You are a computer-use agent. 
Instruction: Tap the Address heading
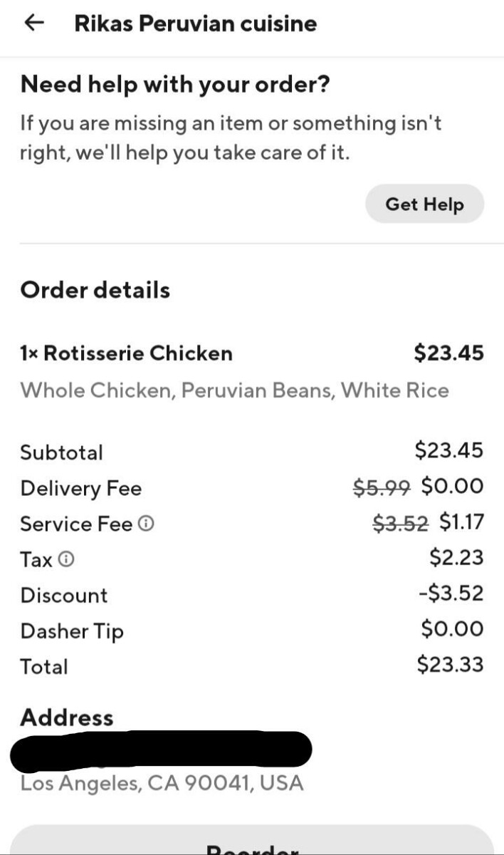click(x=67, y=717)
